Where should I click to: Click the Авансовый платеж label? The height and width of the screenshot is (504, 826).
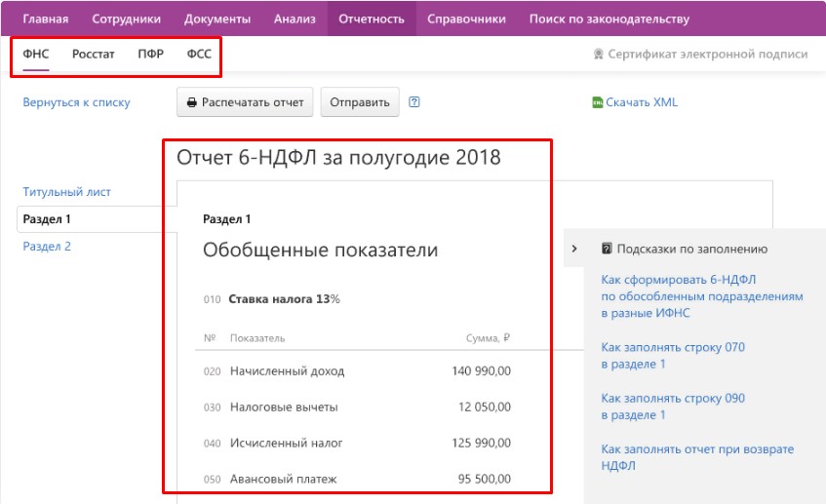(284, 479)
